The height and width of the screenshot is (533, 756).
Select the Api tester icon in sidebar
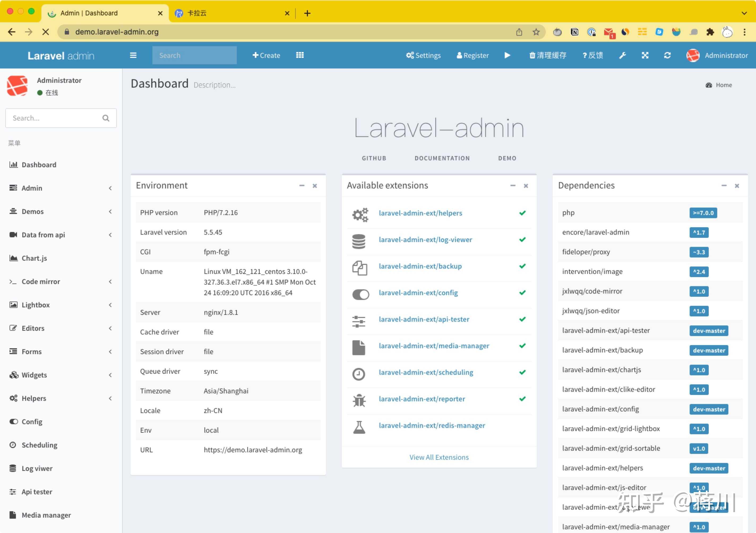click(x=13, y=492)
